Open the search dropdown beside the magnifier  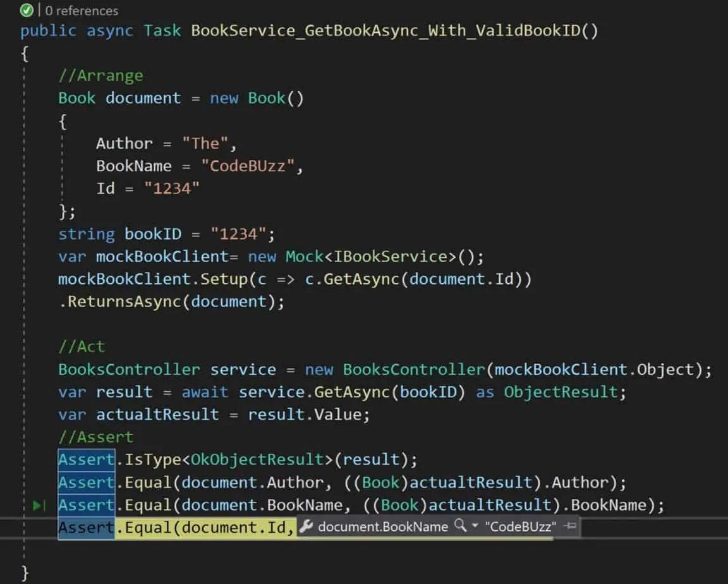(x=475, y=526)
